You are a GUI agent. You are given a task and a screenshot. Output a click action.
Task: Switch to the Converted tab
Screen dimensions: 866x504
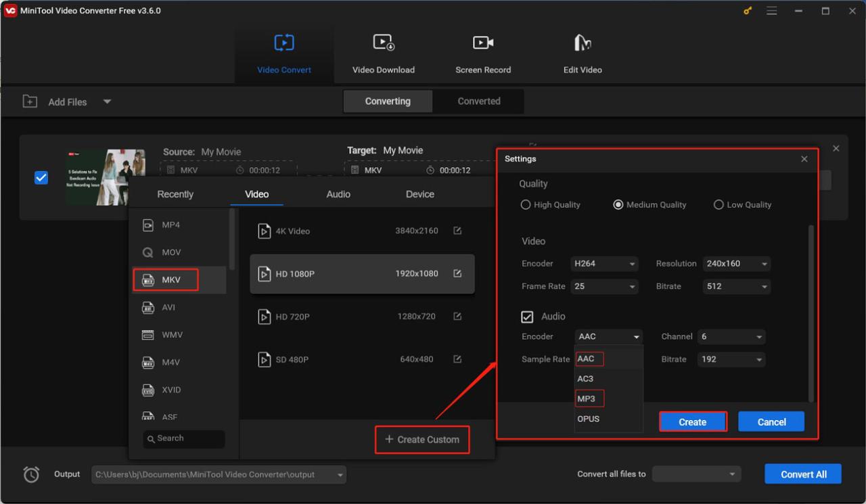click(x=479, y=101)
